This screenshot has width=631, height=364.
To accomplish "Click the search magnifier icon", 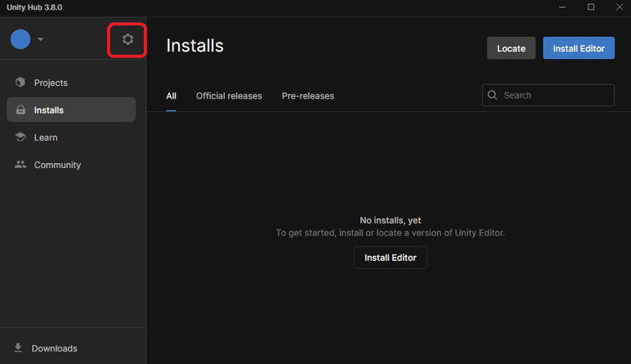I will [492, 95].
